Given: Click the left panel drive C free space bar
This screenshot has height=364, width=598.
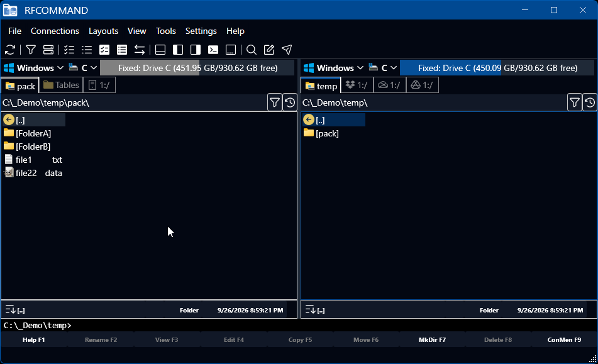Looking at the screenshot, I should [x=197, y=68].
